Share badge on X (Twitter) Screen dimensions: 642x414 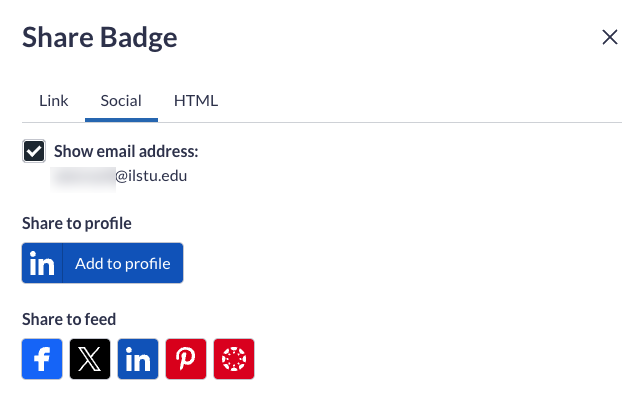pos(90,360)
